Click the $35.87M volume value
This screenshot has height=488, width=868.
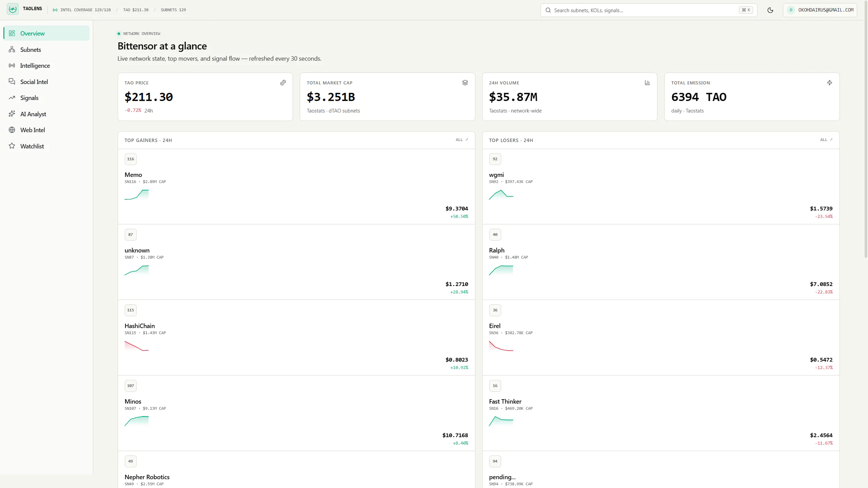click(x=513, y=97)
